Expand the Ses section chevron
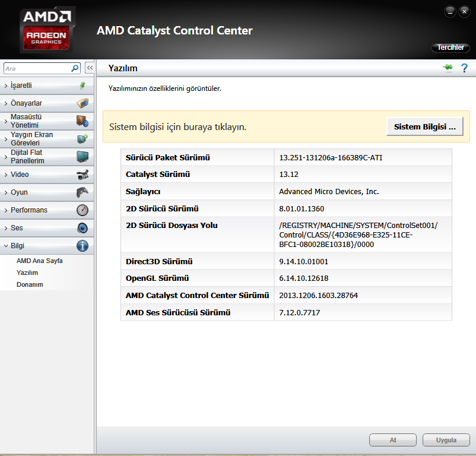This screenshot has height=456, width=476. click(6, 229)
